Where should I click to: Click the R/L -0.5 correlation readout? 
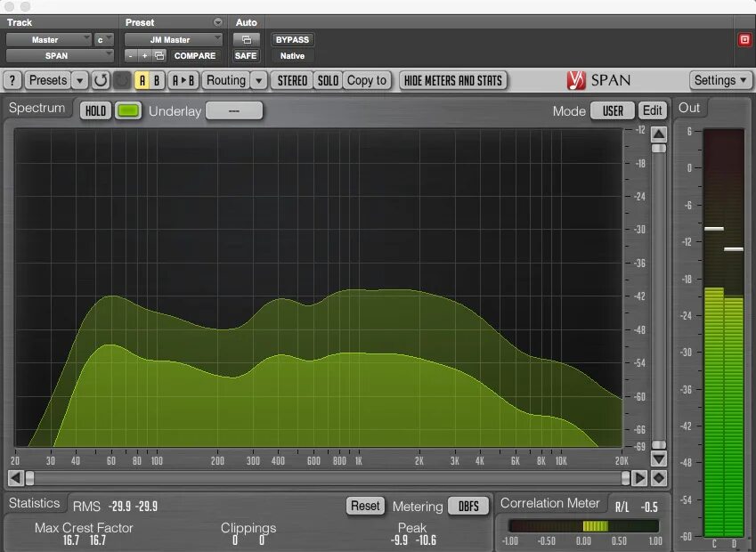point(637,507)
